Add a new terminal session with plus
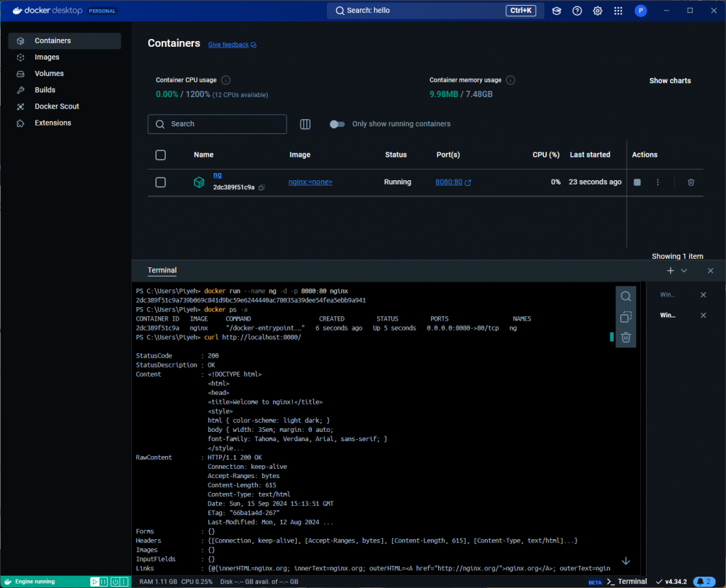Viewport: 726px width, 588px height. 670,271
